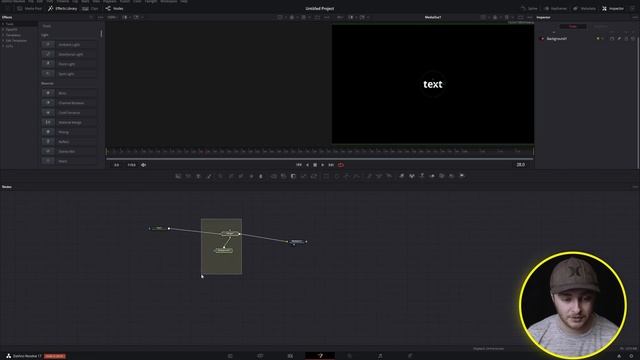Add a FastNoise node from the toolbar
Screen dimensions: 640x360
click(189, 176)
